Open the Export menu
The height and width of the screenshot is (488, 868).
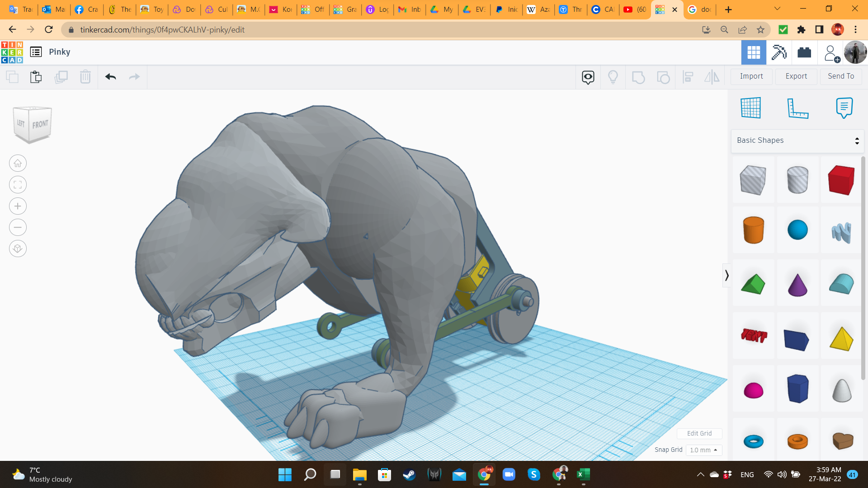point(796,76)
